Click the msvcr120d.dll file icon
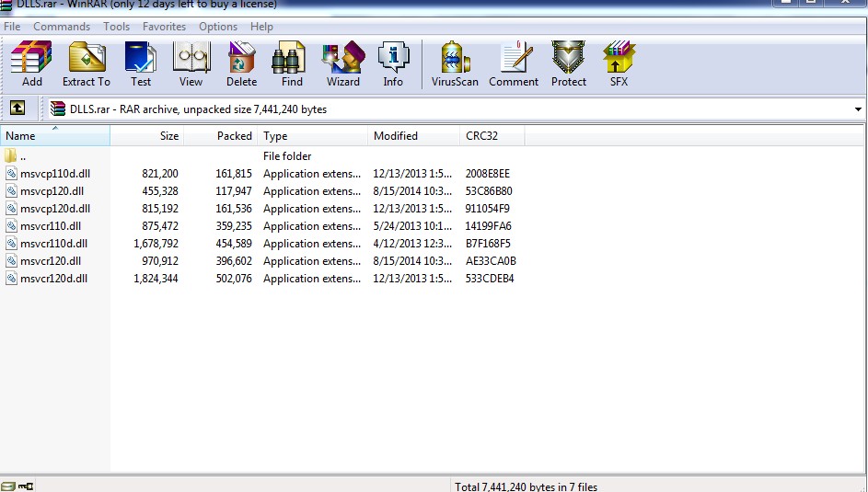 coord(11,279)
